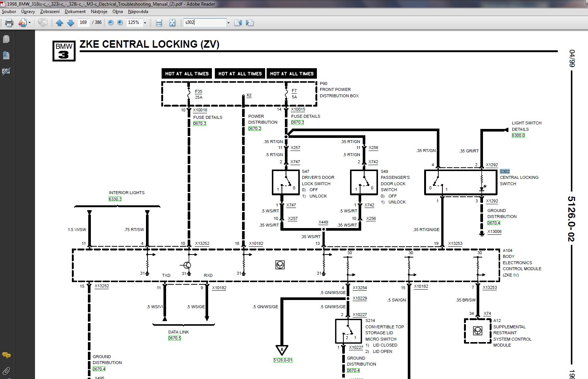Screen dimensions: 588x379
Task: Open the collaborate icon dropdown arrow
Action: (x=30, y=23)
